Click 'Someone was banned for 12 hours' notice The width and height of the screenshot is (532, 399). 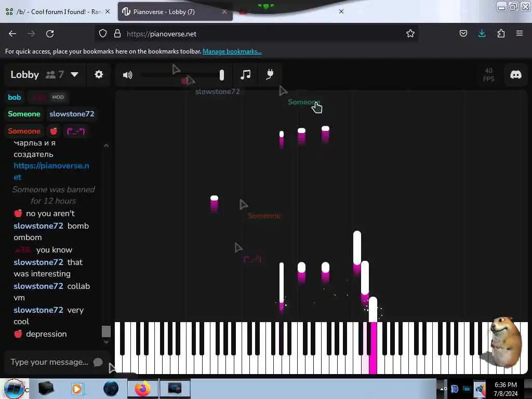[x=54, y=195]
